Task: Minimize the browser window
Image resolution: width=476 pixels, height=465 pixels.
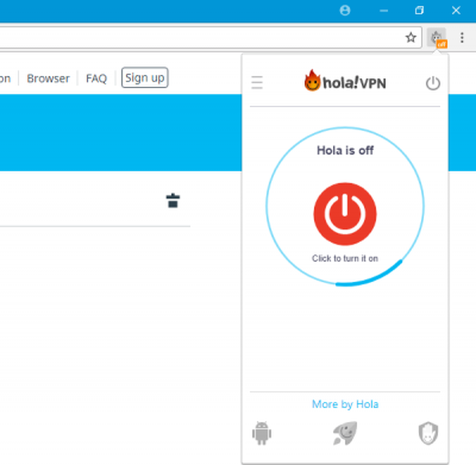Action: pyautogui.click(x=384, y=10)
